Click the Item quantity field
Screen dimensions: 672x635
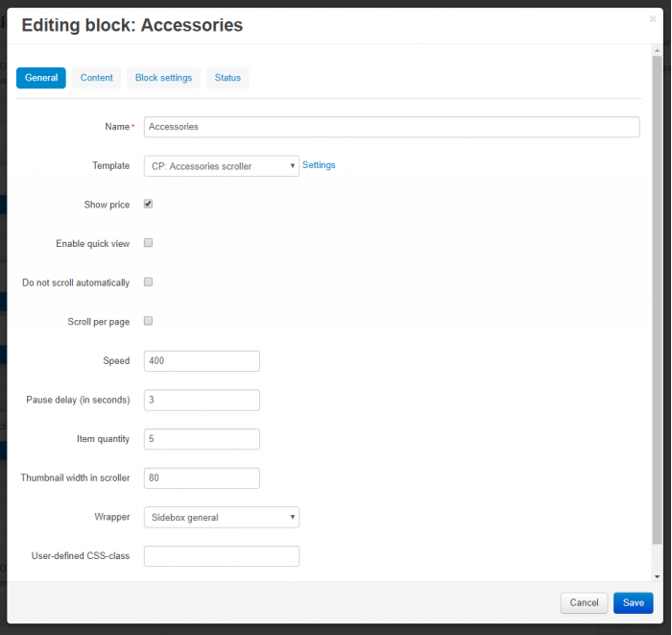click(x=202, y=439)
